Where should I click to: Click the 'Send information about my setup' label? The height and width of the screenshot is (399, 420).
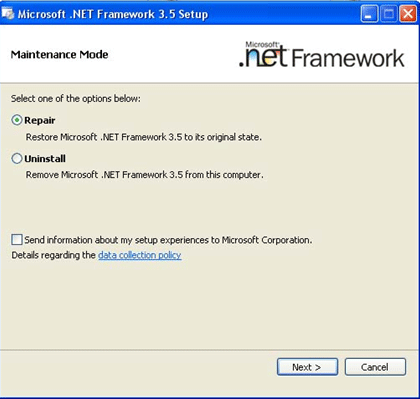coord(168,240)
